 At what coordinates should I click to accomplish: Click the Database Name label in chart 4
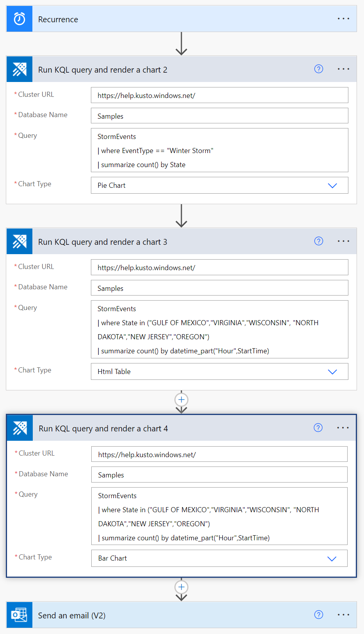point(43,474)
